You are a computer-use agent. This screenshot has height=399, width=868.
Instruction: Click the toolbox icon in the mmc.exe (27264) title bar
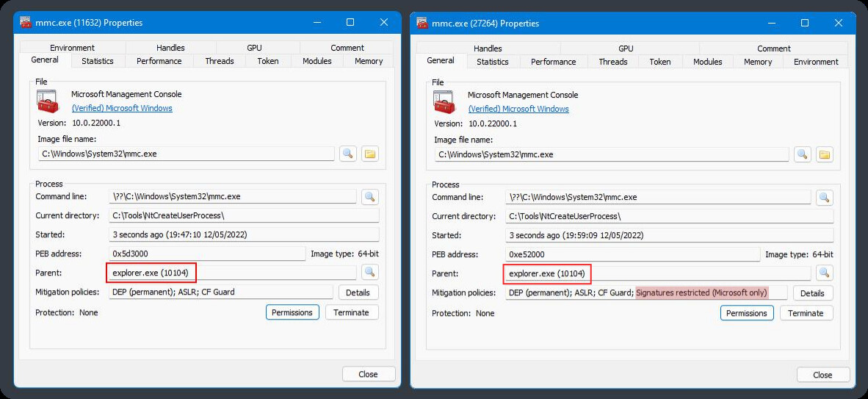pyautogui.click(x=422, y=23)
